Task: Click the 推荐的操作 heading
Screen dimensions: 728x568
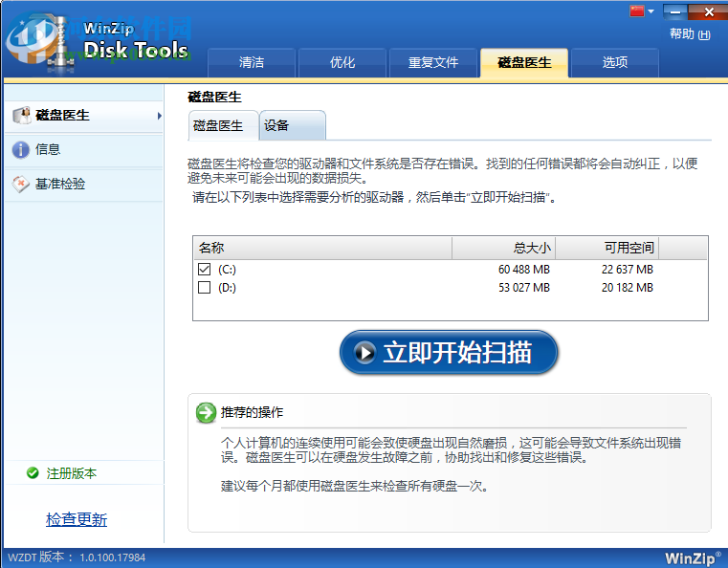Action: (252, 412)
